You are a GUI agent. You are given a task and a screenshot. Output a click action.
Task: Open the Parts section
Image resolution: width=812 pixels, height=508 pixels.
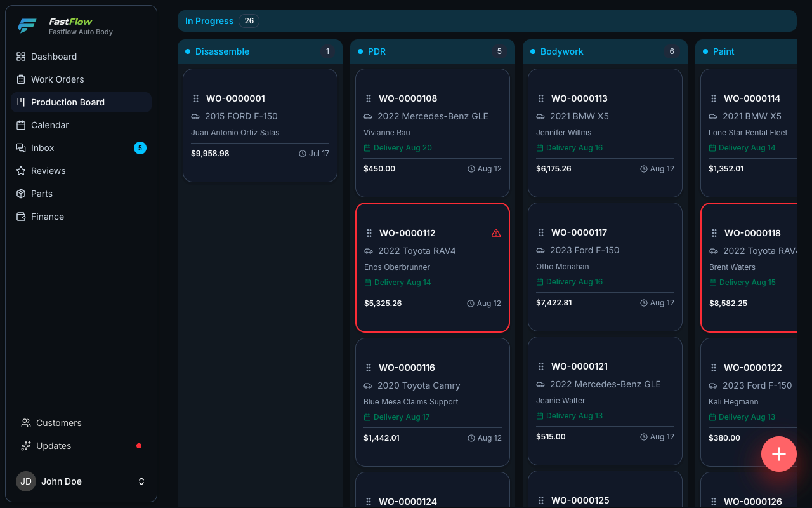[81, 194]
